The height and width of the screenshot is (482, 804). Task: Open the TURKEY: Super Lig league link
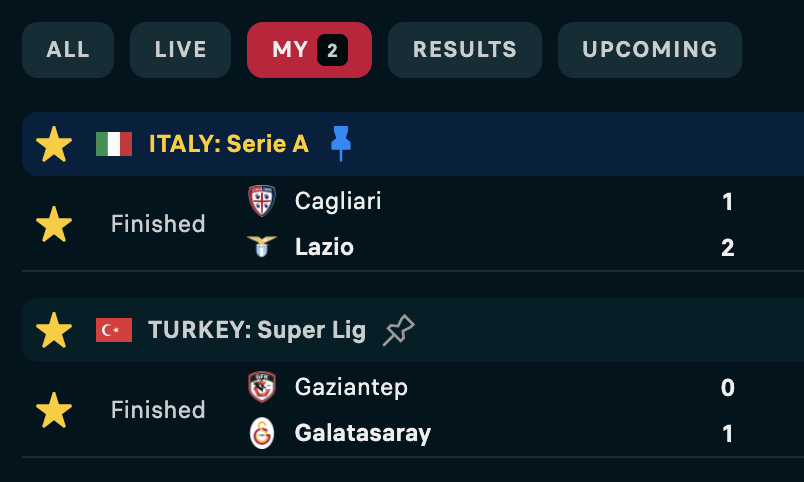coord(257,330)
